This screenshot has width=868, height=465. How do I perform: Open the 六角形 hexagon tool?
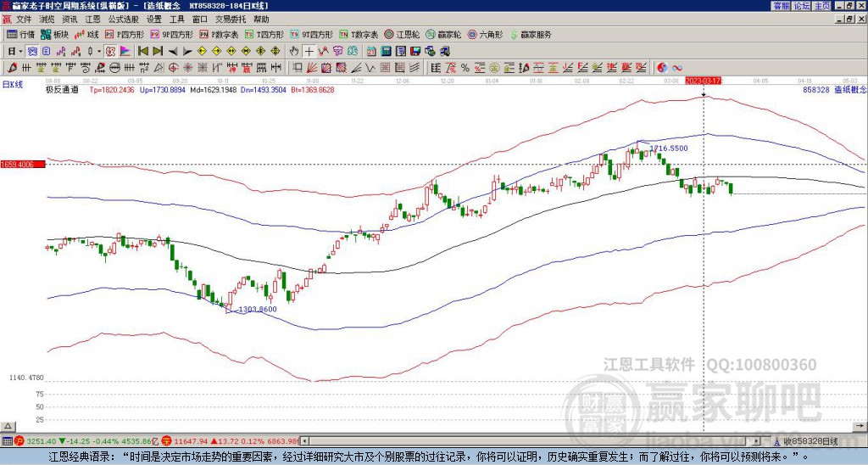(x=485, y=34)
